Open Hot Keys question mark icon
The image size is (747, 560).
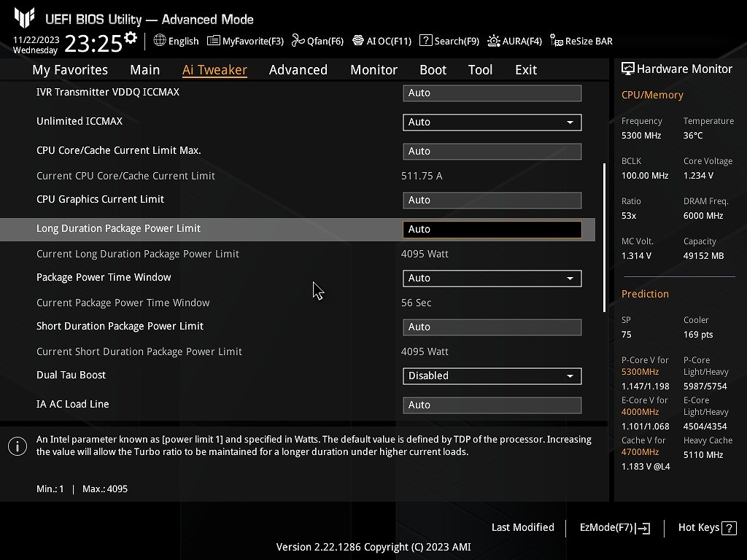point(728,528)
